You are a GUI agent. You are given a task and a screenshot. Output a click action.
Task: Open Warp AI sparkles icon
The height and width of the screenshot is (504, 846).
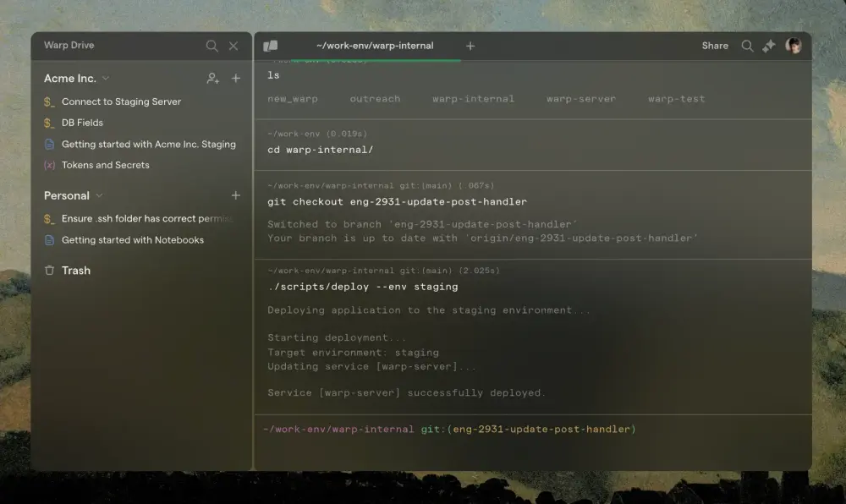pos(768,46)
